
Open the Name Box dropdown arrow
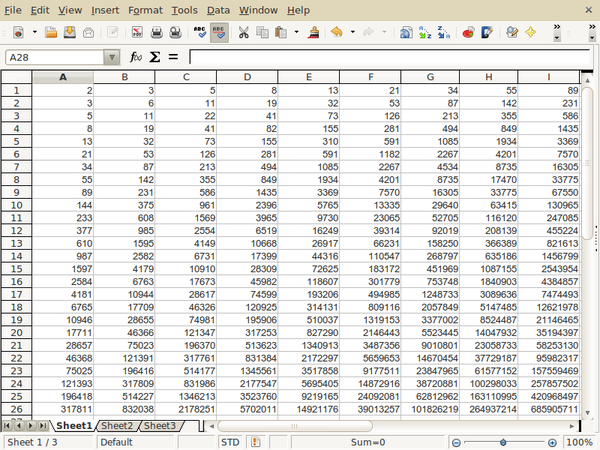(x=112, y=57)
